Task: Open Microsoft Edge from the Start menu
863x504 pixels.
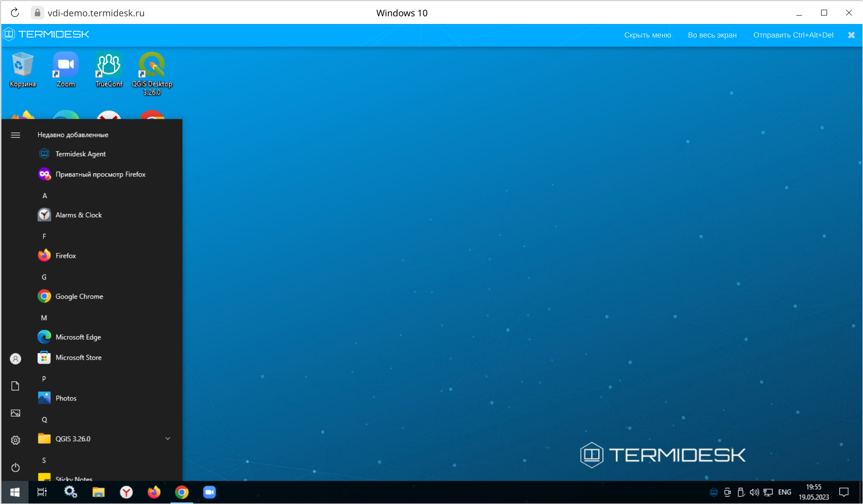Action: click(x=78, y=337)
